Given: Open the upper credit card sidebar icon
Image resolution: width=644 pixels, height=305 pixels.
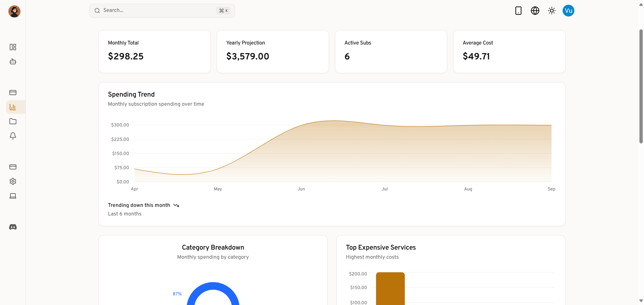Looking at the screenshot, I should 13,93.
